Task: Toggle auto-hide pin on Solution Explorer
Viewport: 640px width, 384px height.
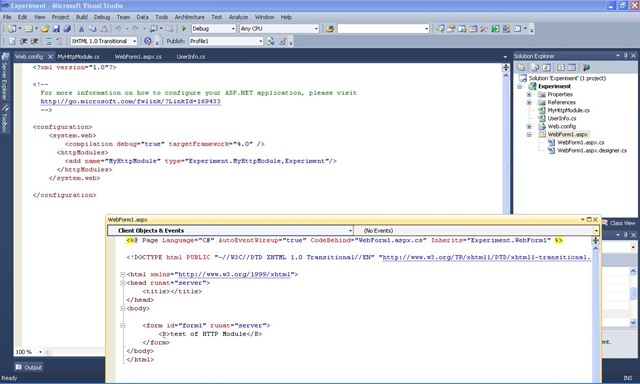Action: point(626,56)
